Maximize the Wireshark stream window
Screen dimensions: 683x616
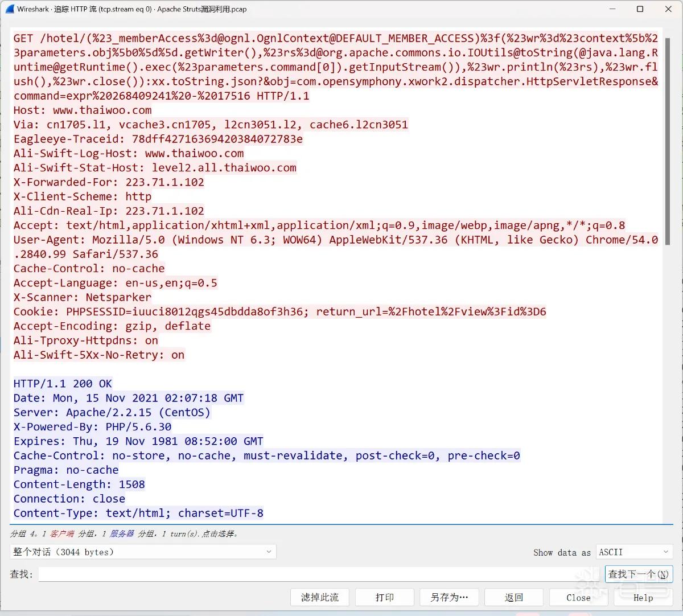click(x=640, y=9)
